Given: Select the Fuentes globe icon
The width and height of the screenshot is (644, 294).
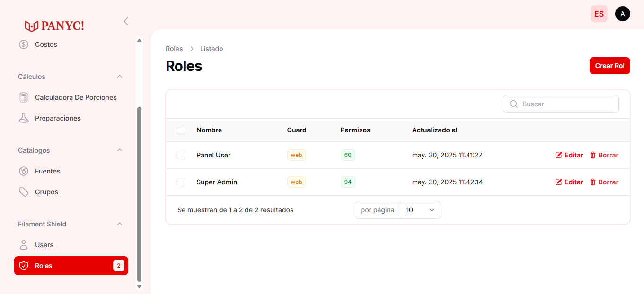Looking at the screenshot, I should 24,171.
